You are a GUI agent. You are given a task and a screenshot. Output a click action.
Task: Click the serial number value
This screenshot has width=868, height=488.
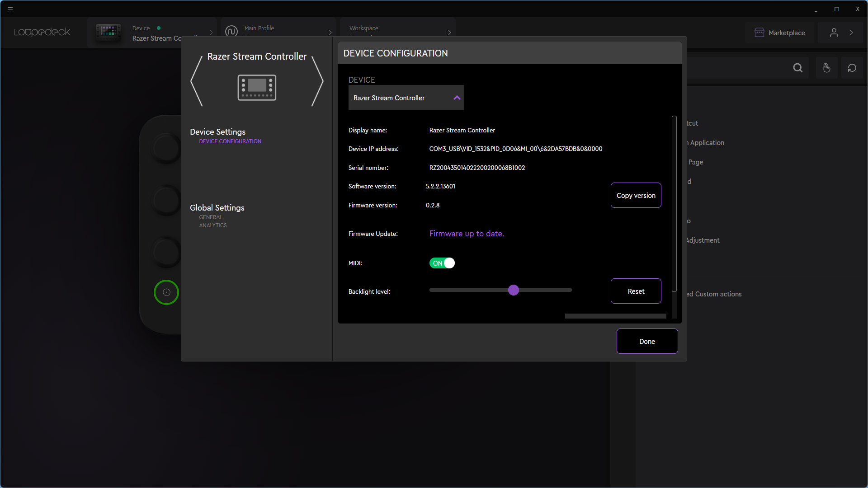(x=477, y=168)
